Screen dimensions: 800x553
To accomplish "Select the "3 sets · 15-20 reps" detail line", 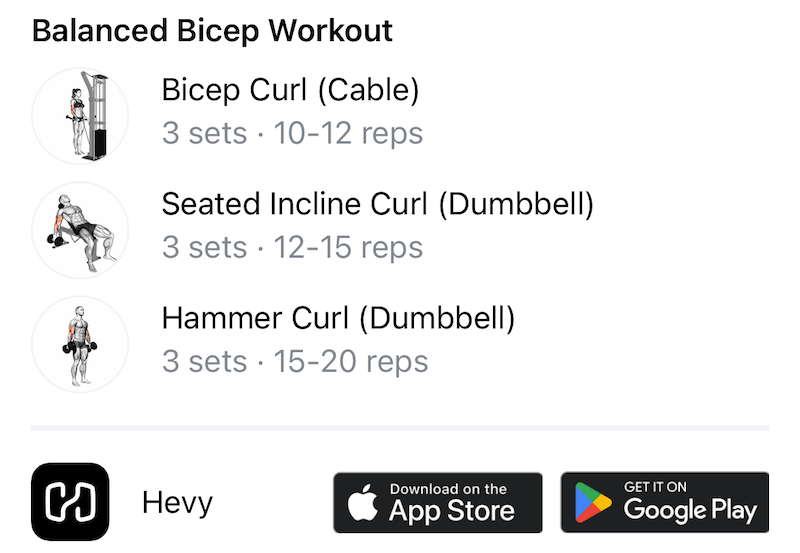I will point(295,362).
